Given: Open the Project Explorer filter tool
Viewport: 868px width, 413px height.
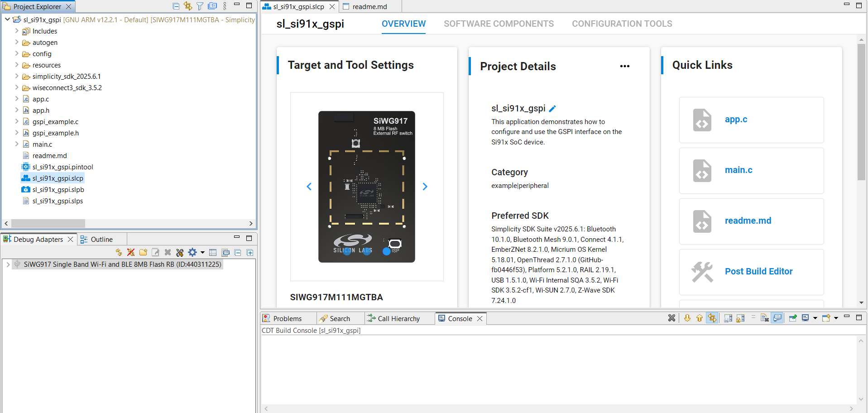Looking at the screenshot, I should (199, 6).
